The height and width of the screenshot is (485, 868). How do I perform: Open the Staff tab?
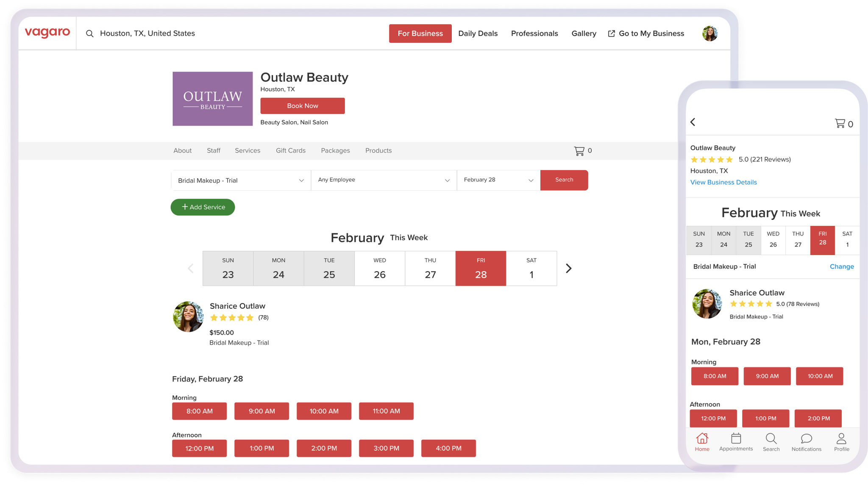[x=214, y=150]
